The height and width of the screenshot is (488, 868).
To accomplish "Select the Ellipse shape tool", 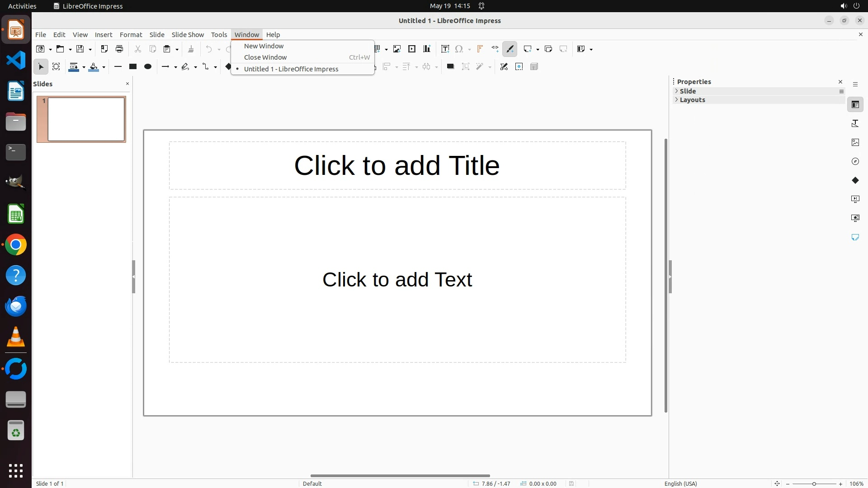I will coord(148,67).
